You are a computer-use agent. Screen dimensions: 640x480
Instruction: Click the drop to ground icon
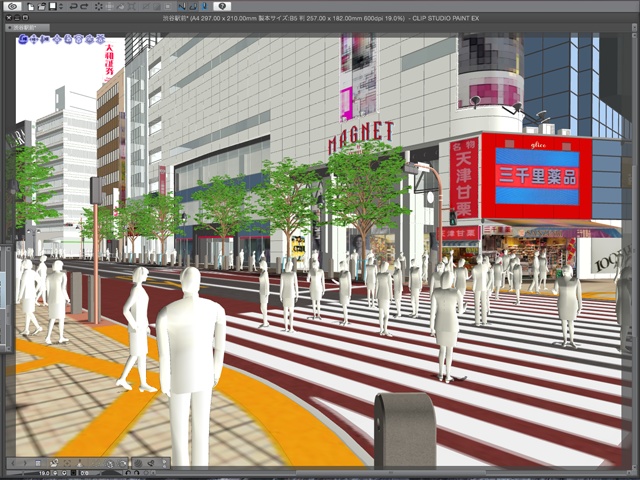pos(80,463)
